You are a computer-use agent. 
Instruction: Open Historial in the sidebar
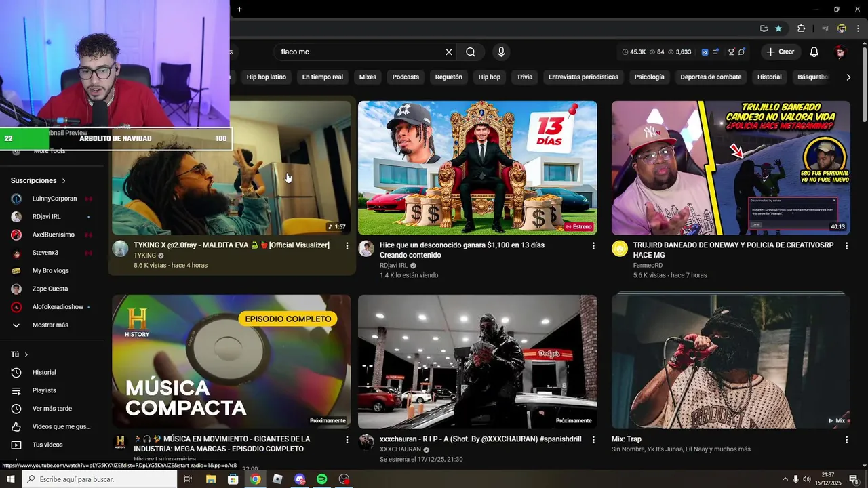tap(52, 372)
